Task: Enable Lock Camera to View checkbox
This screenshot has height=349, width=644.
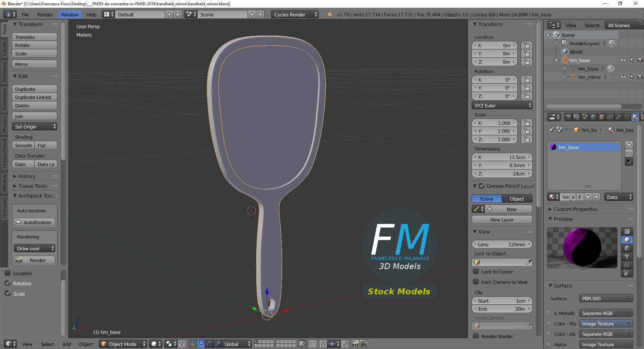Action: (476, 282)
